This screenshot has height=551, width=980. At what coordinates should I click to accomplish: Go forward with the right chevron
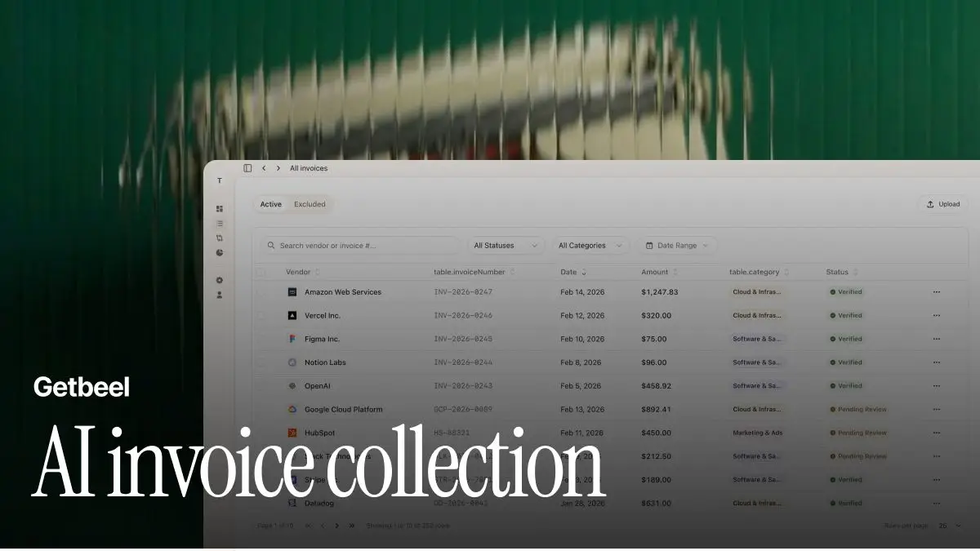click(278, 168)
